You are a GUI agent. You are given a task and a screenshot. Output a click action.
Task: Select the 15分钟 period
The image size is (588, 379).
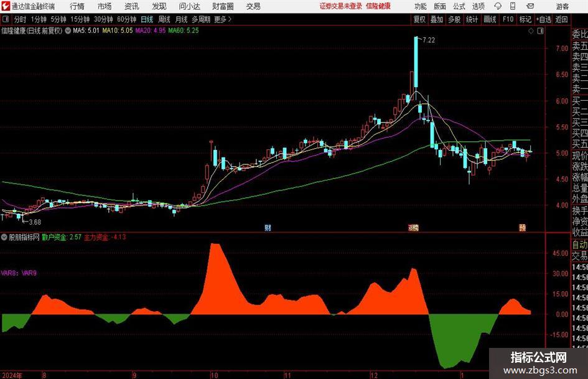80,19
